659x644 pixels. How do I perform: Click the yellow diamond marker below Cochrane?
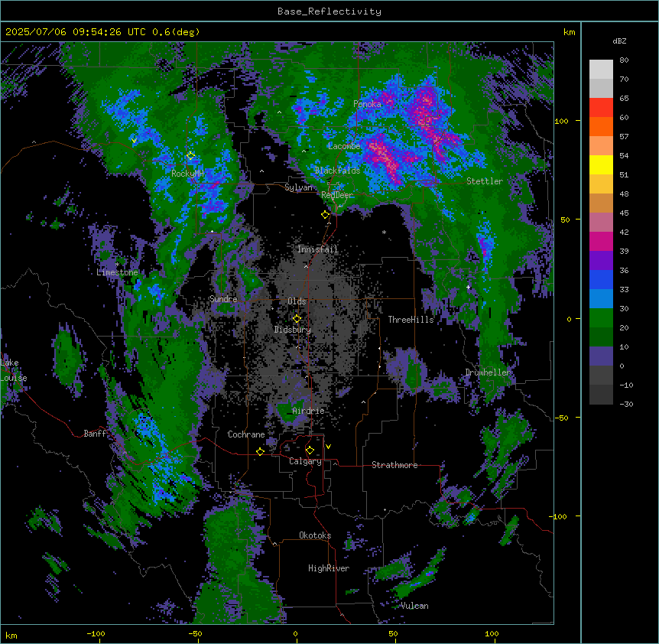click(x=260, y=451)
